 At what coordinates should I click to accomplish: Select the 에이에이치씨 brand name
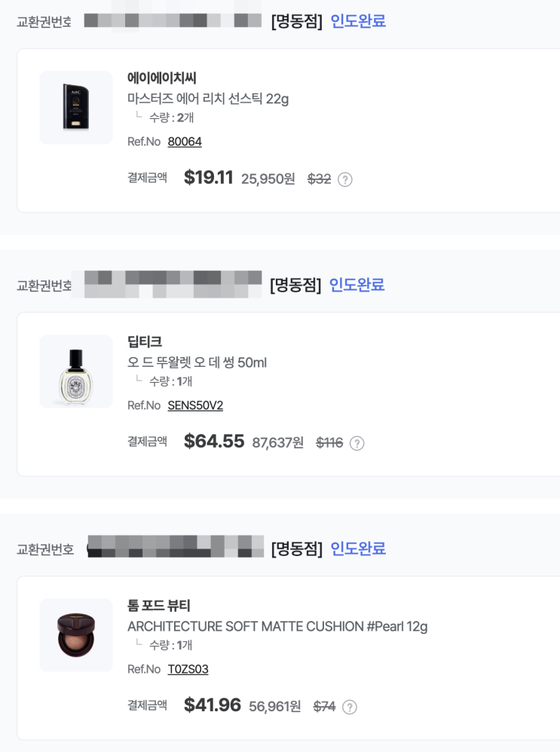pos(162,78)
